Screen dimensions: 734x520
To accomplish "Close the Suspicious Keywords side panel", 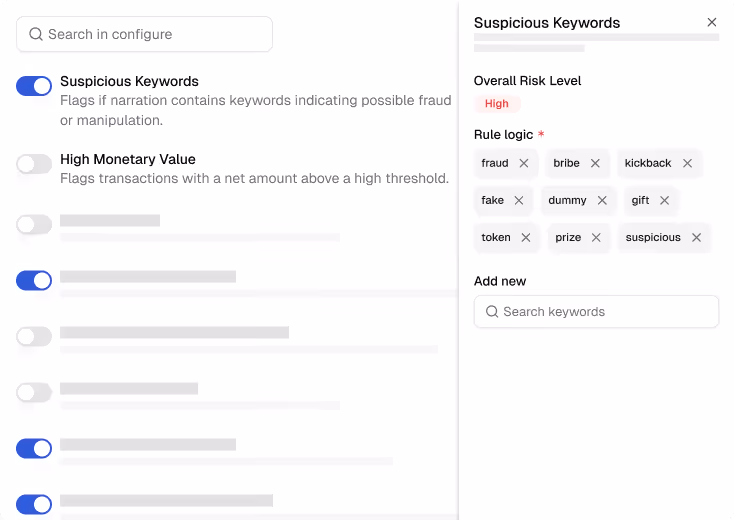I will [712, 22].
